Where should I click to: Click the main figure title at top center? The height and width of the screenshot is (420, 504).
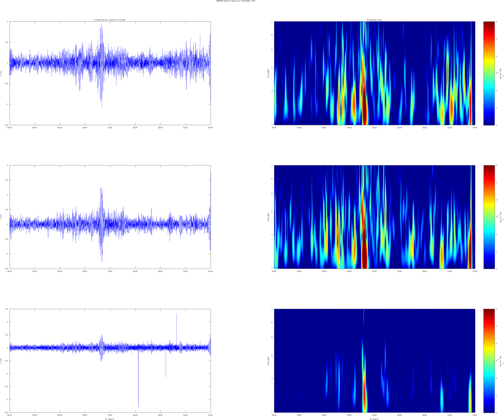point(236,1)
